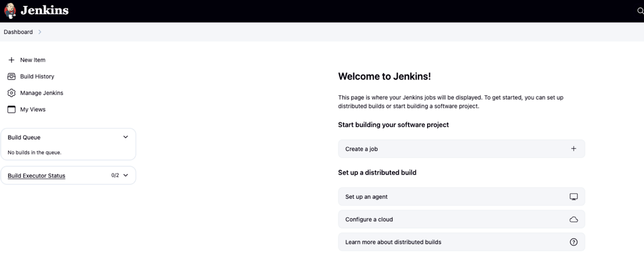Open the Build Executor Status link
This screenshot has height=278, width=644.
36,176
